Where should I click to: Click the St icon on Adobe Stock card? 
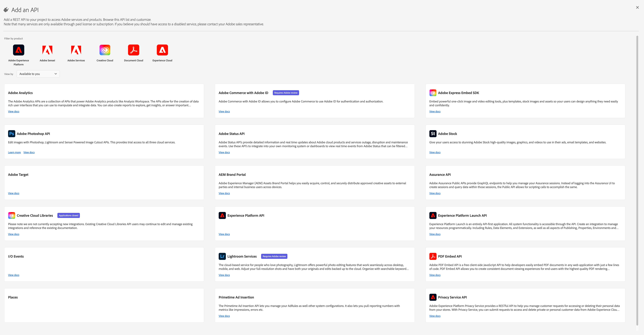click(433, 134)
